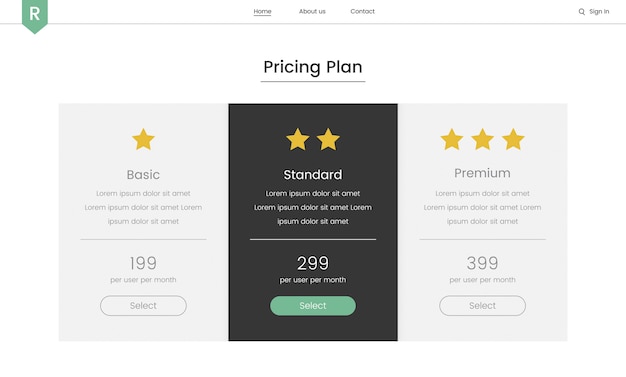Image resolution: width=626 pixels, height=377 pixels.
Task: Click the Pricing Plan heading
Action: tap(313, 67)
